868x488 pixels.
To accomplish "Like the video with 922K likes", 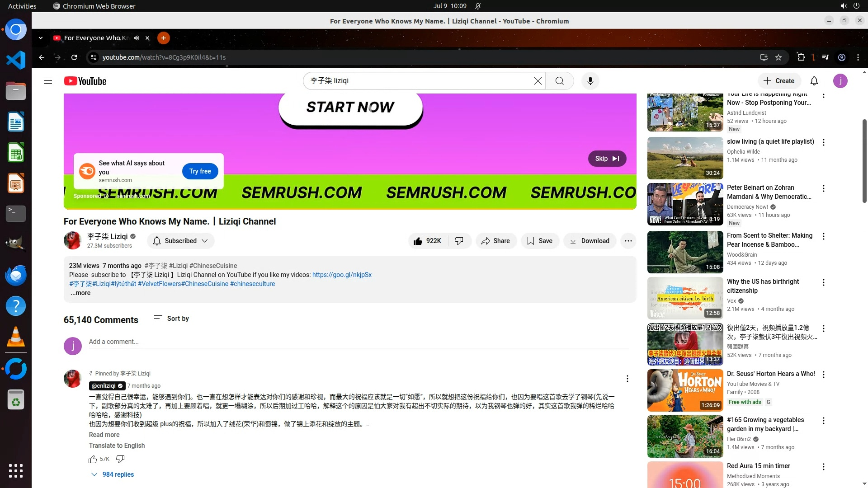I will [427, 241].
